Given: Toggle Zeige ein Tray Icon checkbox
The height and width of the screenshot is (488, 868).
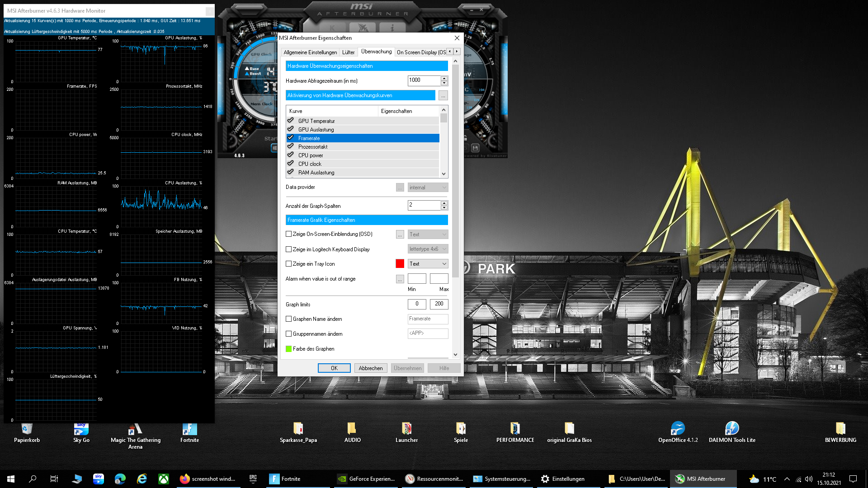Looking at the screenshot, I should [x=289, y=264].
